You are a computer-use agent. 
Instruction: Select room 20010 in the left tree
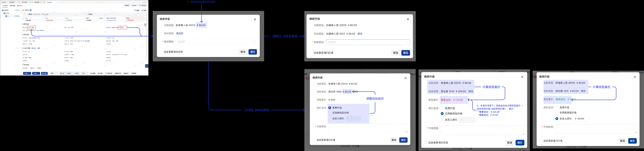pos(8,13)
